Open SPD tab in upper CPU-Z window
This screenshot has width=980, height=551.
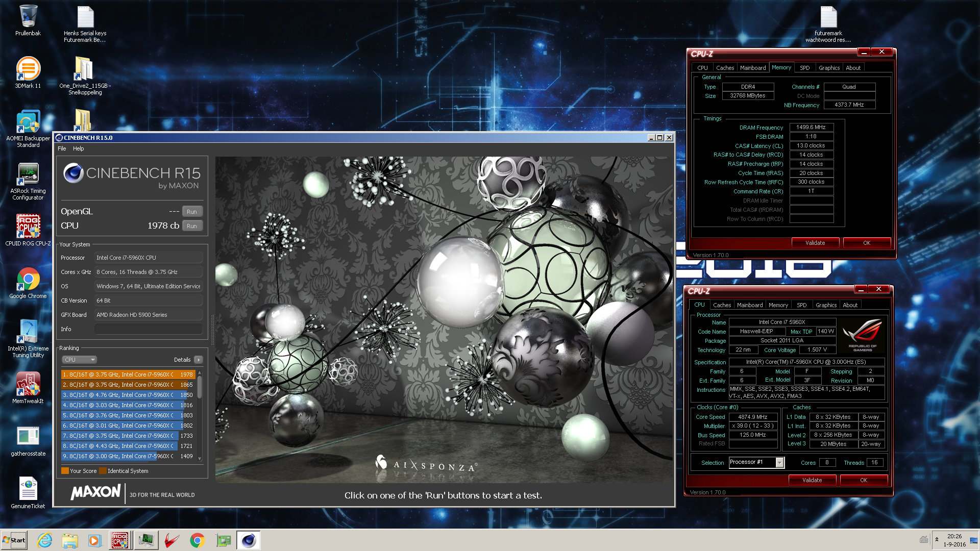coord(804,68)
